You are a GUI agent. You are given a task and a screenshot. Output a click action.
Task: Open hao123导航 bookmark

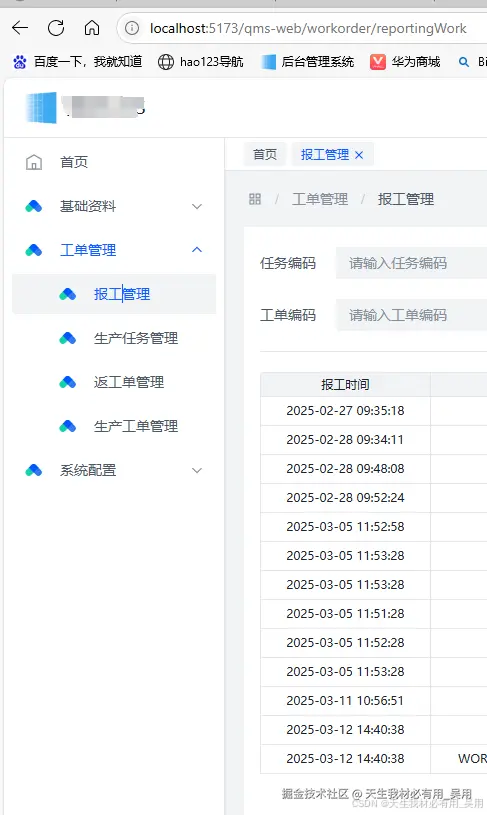[201, 62]
